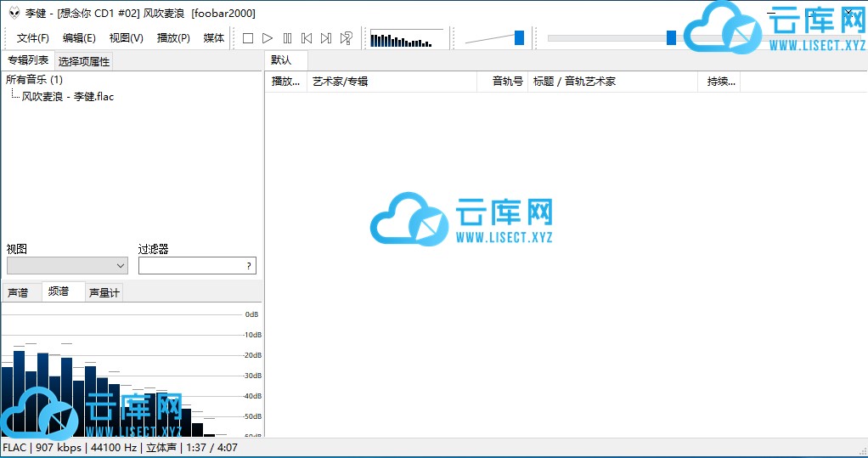Sort by 艺术家/专辑 column header
868x458 pixels.
pyautogui.click(x=392, y=82)
